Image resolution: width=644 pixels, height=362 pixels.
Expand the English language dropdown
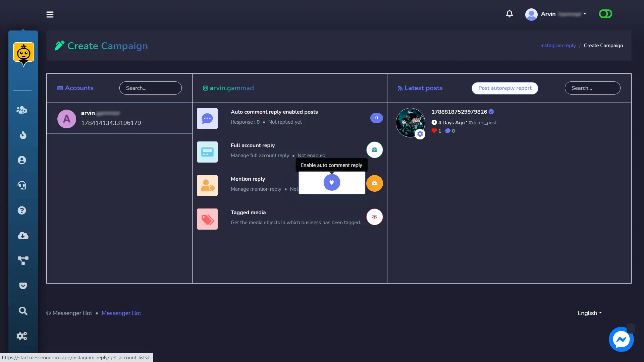tap(590, 313)
